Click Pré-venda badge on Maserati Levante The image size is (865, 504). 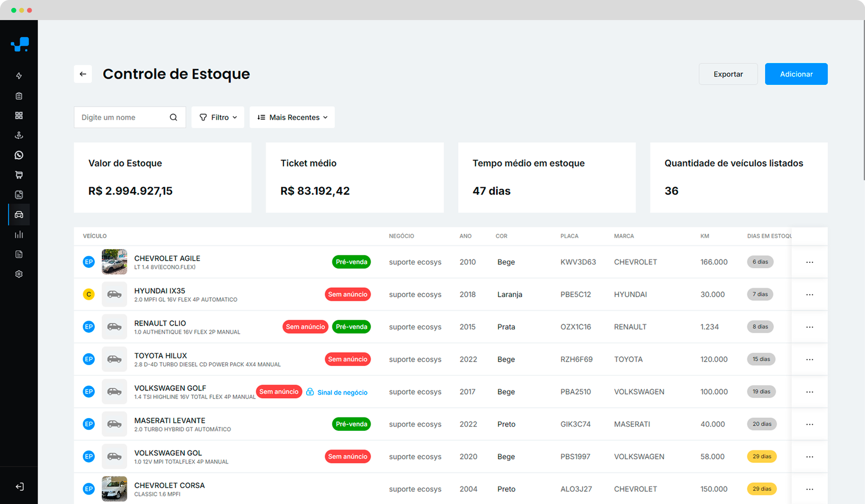(x=352, y=424)
